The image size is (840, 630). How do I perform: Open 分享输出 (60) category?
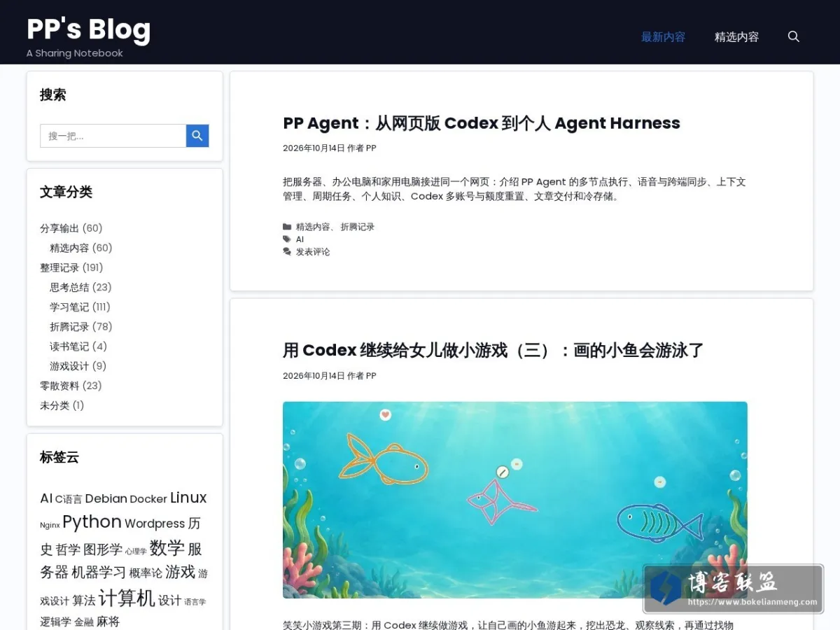tap(60, 228)
